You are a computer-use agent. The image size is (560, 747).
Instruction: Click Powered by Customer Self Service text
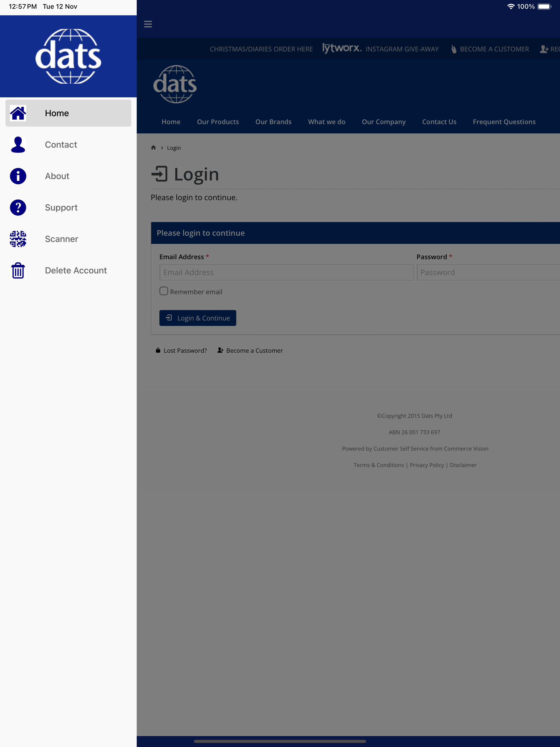pos(415,448)
